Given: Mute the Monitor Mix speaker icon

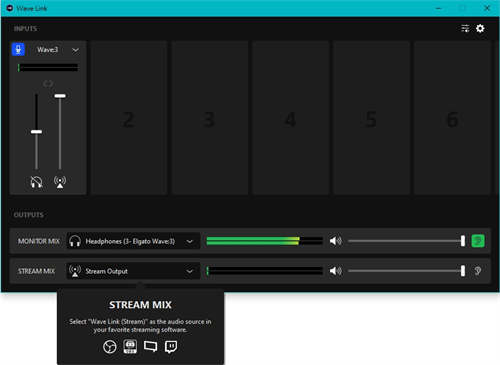Looking at the screenshot, I should (x=336, y=241).
